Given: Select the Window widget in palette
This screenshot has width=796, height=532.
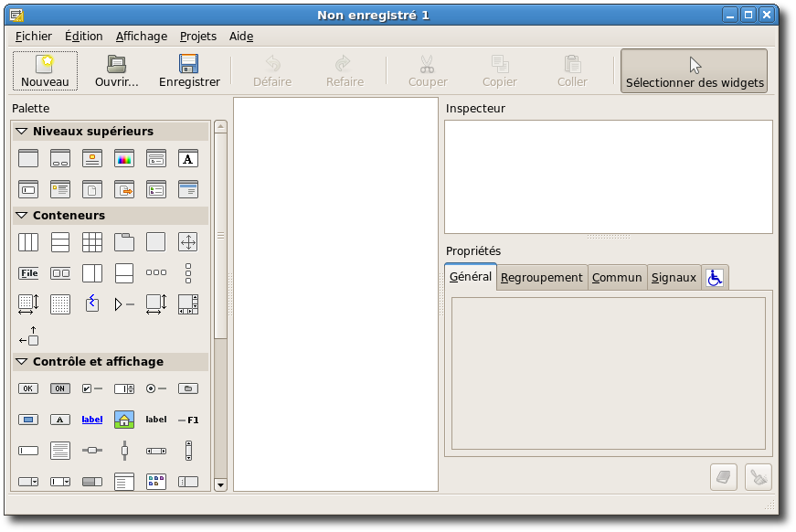Looking at the screenshot, I should tap(28, 158).
